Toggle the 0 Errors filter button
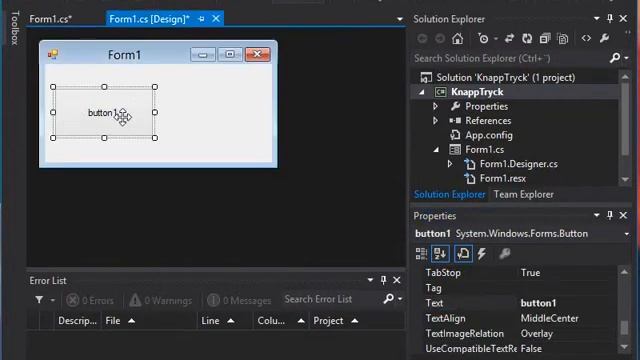This screenshot has height=360, width=640. 90,300
